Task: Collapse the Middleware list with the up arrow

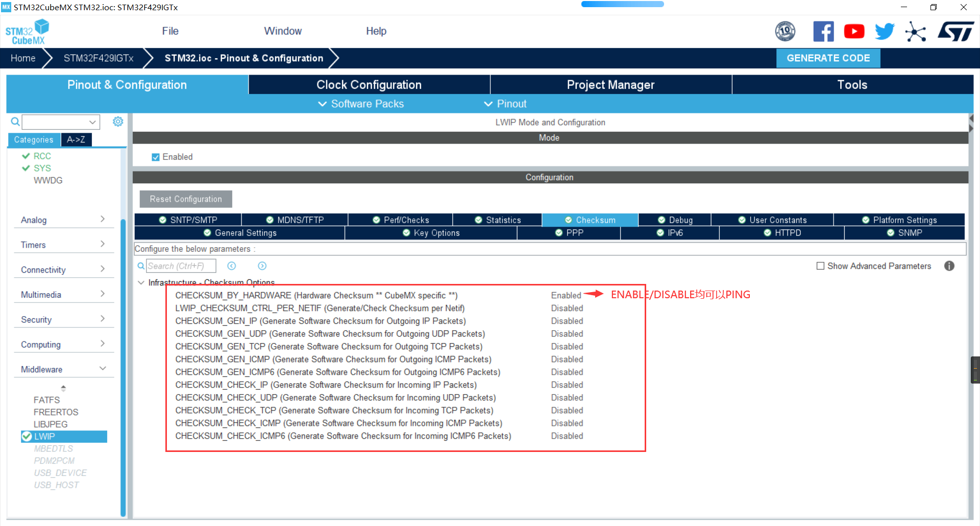Action: tap(63, 387)
